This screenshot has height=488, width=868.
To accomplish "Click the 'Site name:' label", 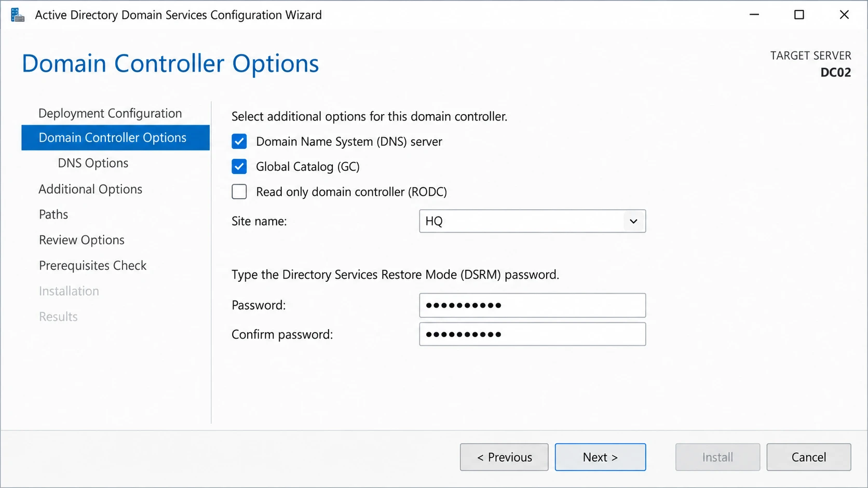I will coord(259,221).
